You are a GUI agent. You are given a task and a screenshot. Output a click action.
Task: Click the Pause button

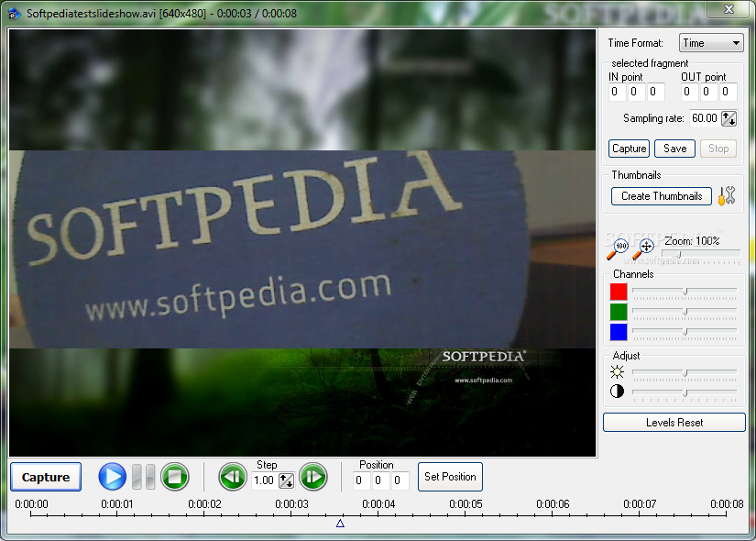[x=143, y=477]
